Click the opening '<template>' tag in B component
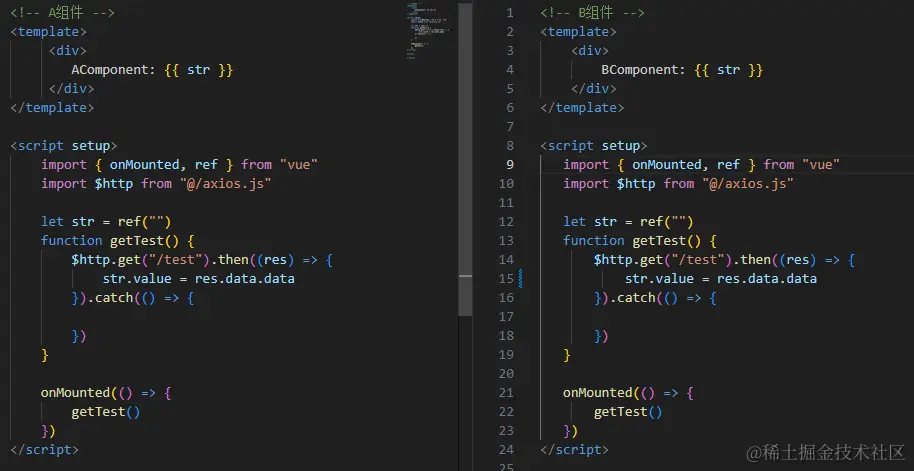The height and width of the screenshot is (471, 914). (x=578, y=31)
